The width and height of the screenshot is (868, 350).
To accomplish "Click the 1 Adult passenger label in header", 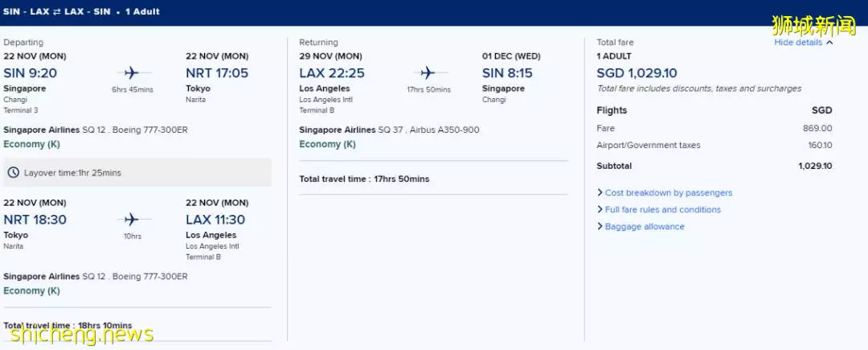I will pos(142,11).
